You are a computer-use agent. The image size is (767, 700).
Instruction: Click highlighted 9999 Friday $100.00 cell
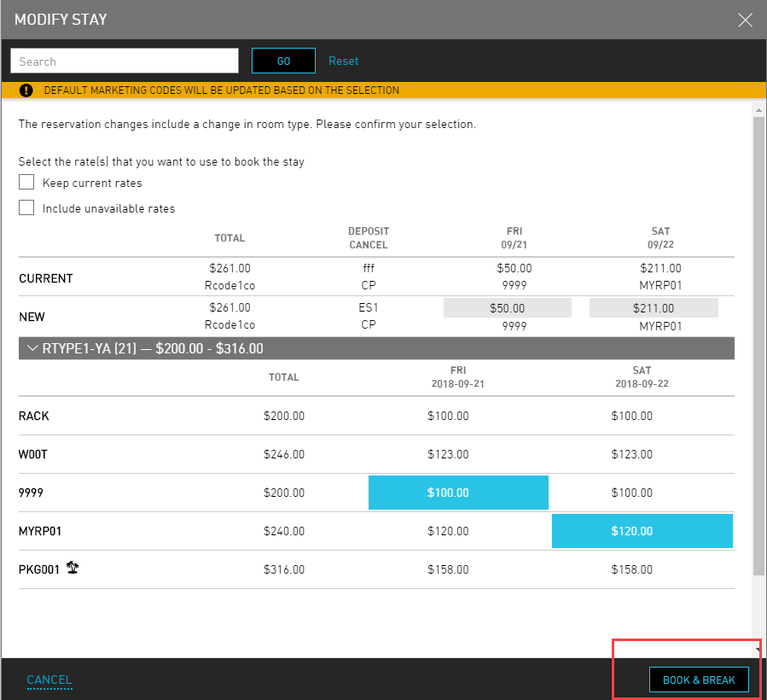(458, 493)
